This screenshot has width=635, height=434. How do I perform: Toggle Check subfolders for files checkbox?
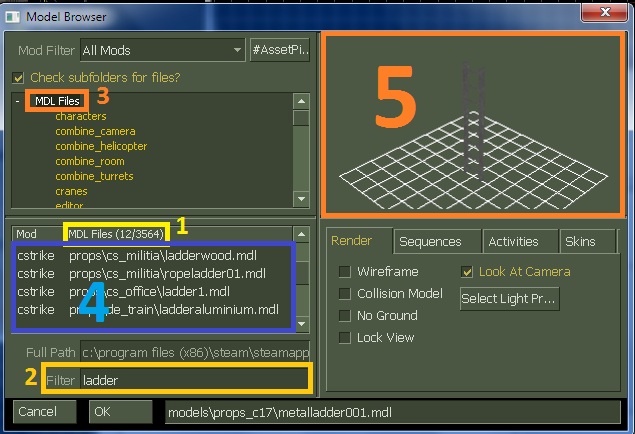pyautogui.click(x=18, y=77)
